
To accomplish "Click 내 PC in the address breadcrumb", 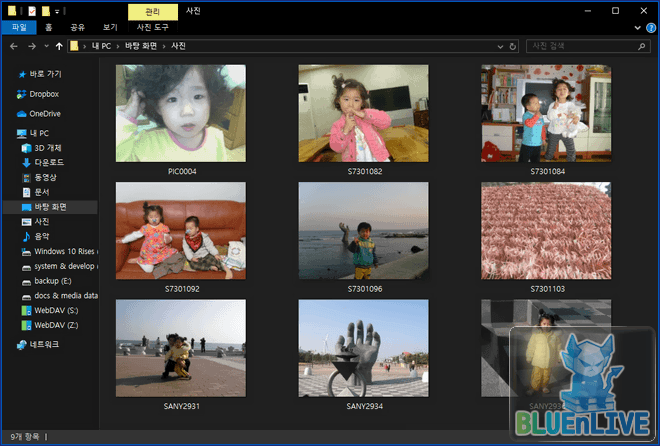I will click(102, 46).
